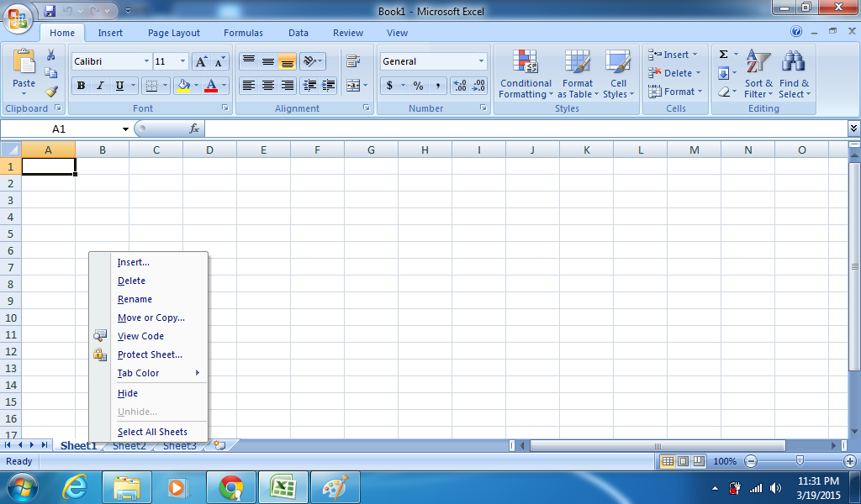Screen dimensions: 861x504
Task: Click the Copy icon in Clipboard group
Action: click(51, 73)
